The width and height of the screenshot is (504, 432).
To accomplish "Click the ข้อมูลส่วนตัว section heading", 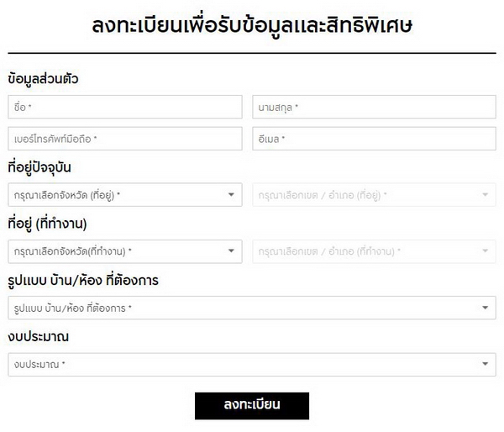I will point(48,79).
